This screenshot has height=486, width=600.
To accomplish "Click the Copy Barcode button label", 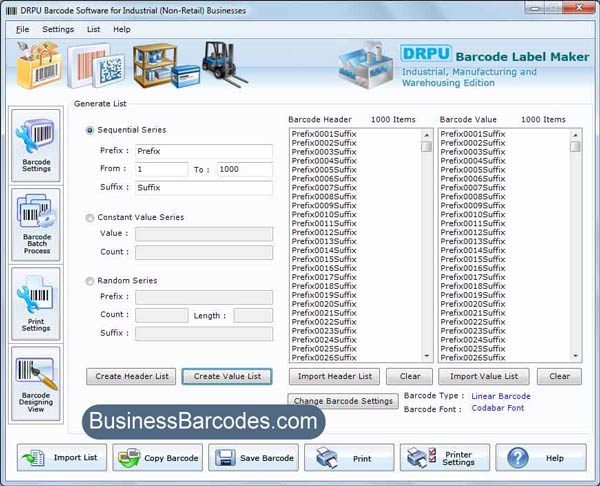I will [x=171, y=458].
